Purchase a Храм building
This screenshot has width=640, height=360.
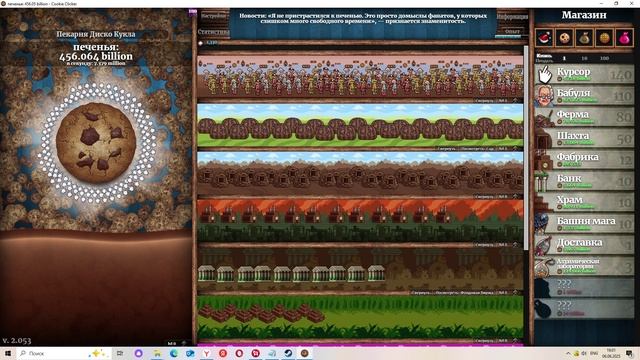(x=584, y=202)
